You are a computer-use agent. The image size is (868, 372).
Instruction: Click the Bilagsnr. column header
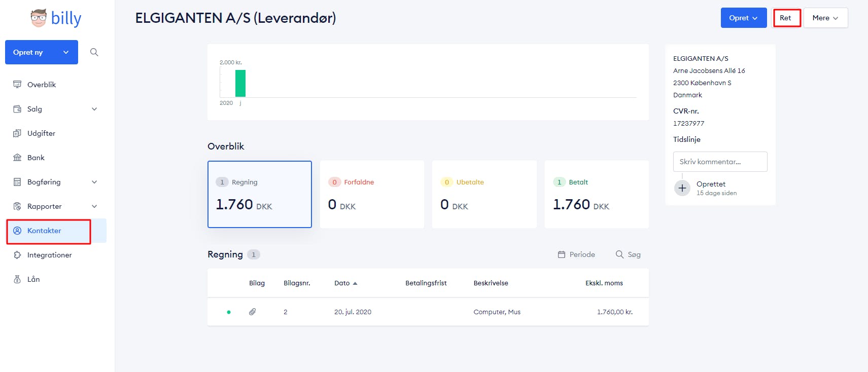click(297, 283)
